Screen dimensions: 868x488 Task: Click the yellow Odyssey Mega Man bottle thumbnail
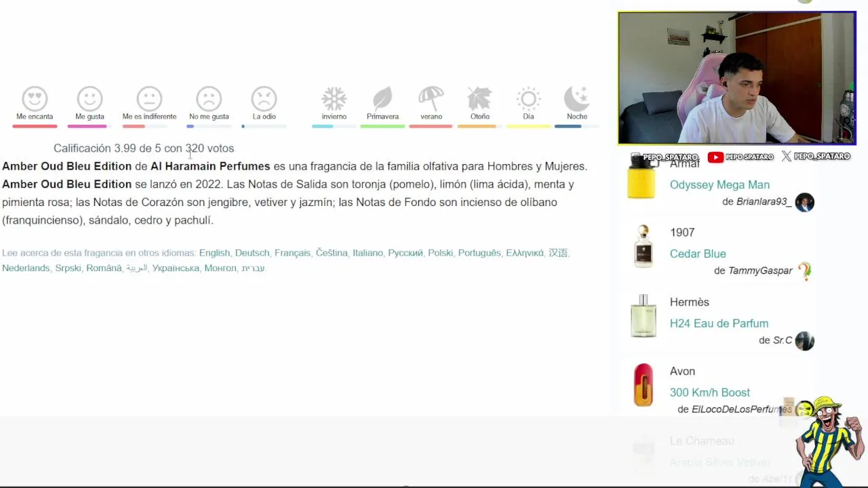(641, 178)
